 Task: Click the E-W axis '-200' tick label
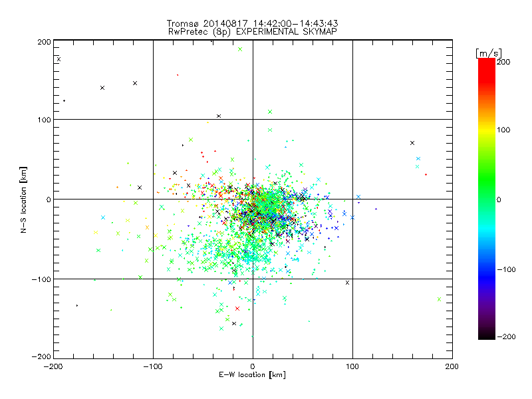tap(53, 366)
